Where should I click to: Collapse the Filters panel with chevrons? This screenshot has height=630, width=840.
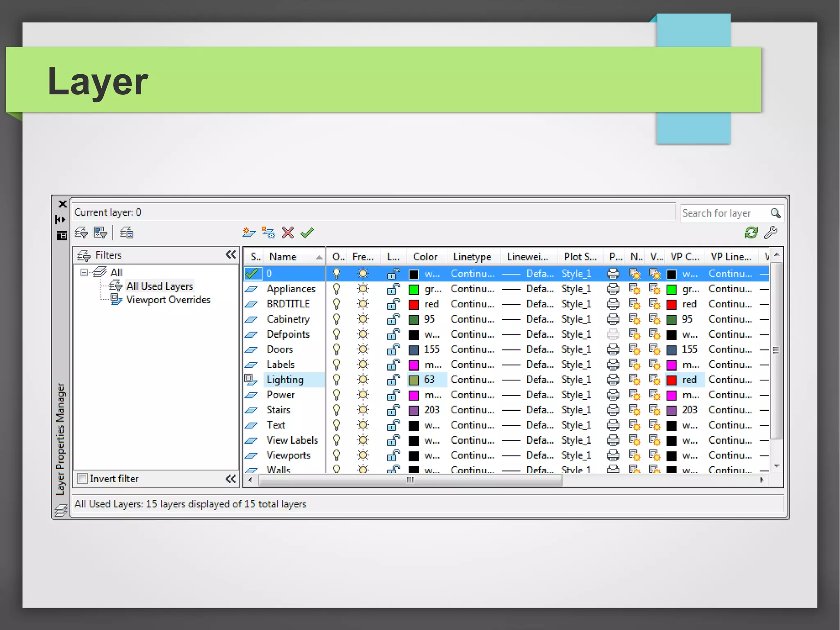(231, 255)
